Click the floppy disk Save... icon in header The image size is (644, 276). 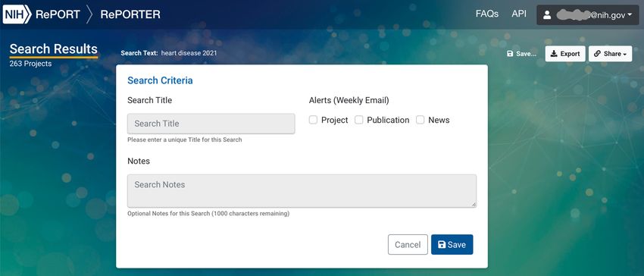pyautogui.click(x=510, y=54)
